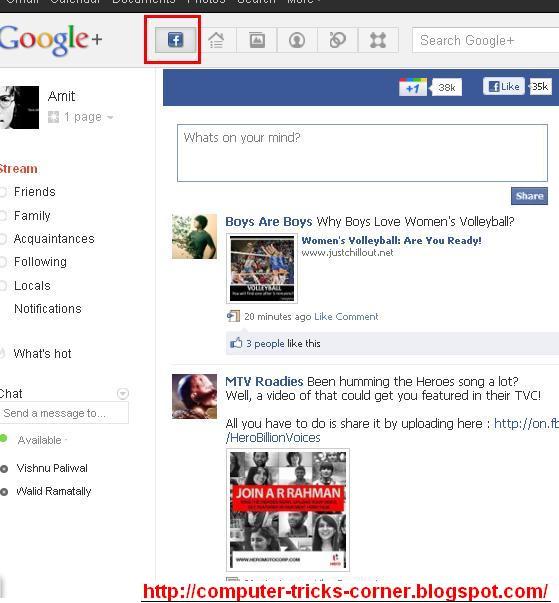Open the Boys Are Boys page link
The image size is (559, 603).
pos(268,222)
